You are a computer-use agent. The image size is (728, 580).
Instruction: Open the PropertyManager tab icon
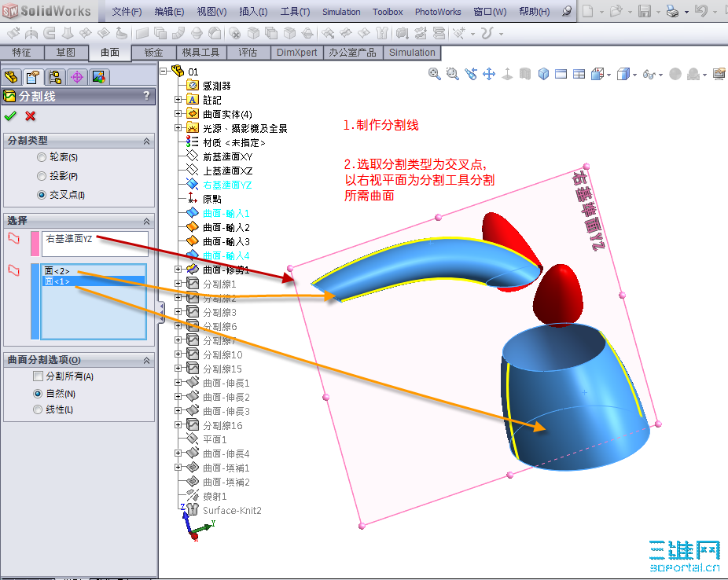pyautogui.click(x=32, y=76)
